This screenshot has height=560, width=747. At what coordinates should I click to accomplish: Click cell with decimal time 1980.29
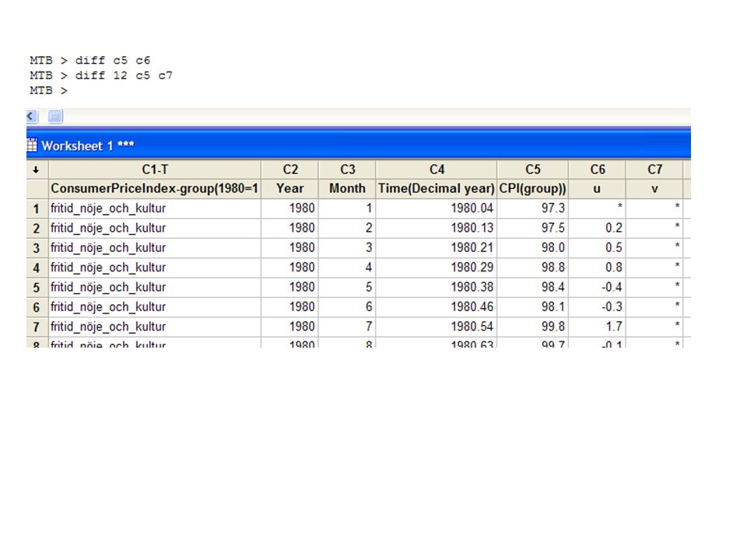click(437, 268)
